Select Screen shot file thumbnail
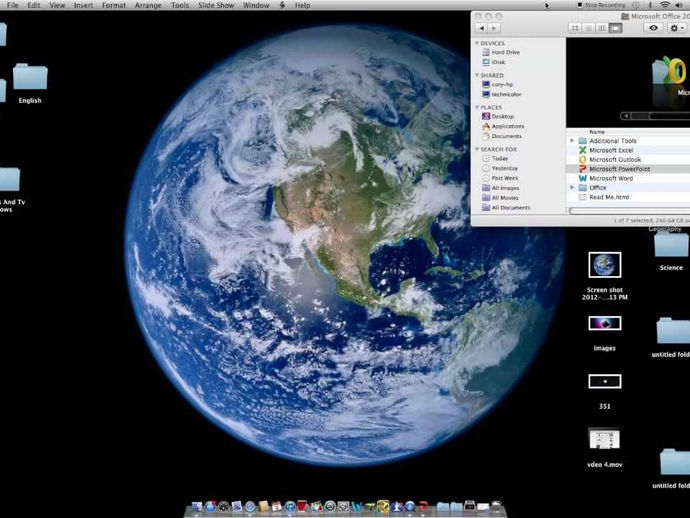 coord(605,265)
